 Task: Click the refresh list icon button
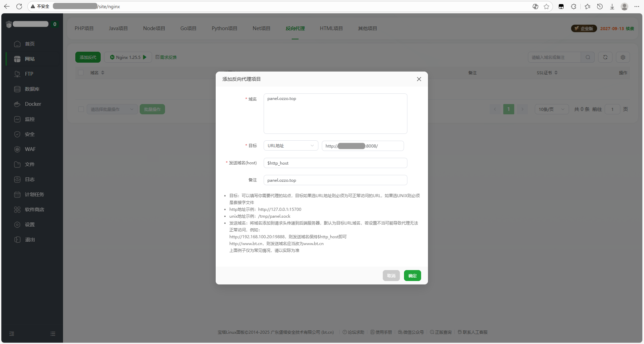pyautogui.click(x=605, y=57)
